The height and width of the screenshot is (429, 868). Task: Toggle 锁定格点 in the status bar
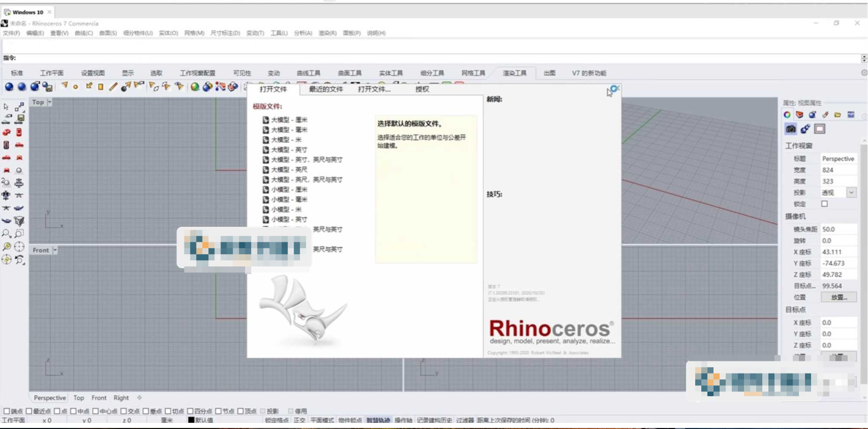click(x=276, y=420)
